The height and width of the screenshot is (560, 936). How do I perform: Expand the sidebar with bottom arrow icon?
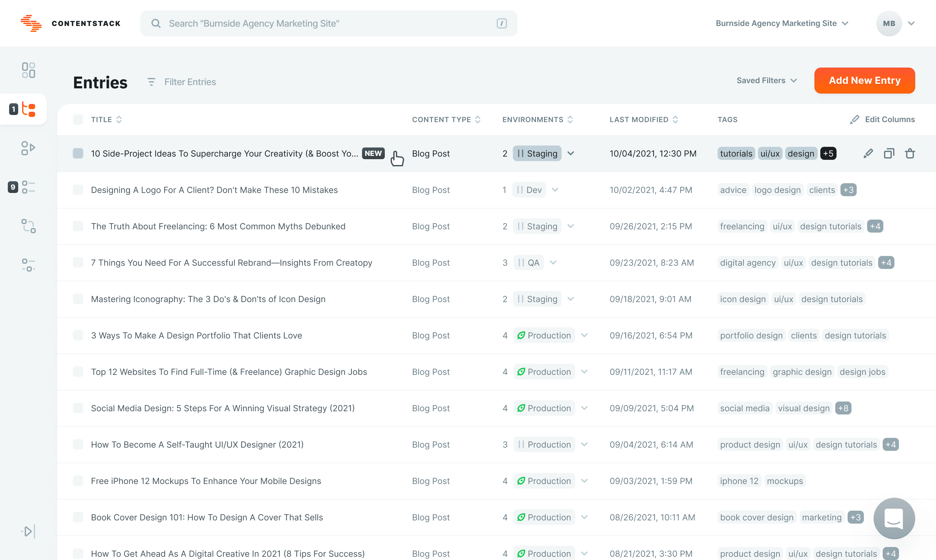pyautogui.click(x=28, y=531)
